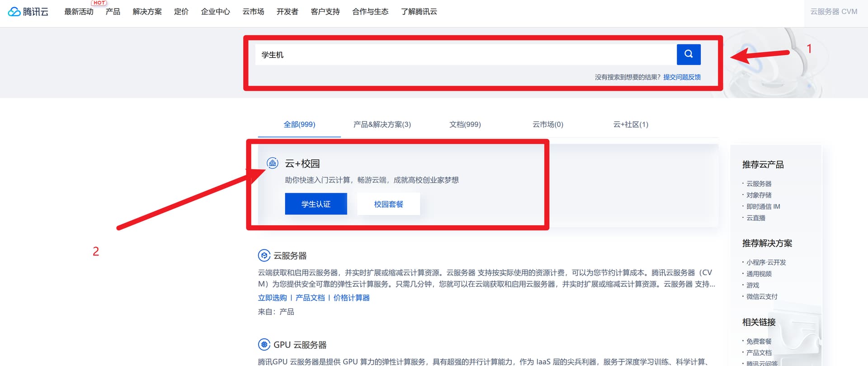The image size is (868, 366).
Task: Click the 来自: 产品 source label
Action: 276,312
